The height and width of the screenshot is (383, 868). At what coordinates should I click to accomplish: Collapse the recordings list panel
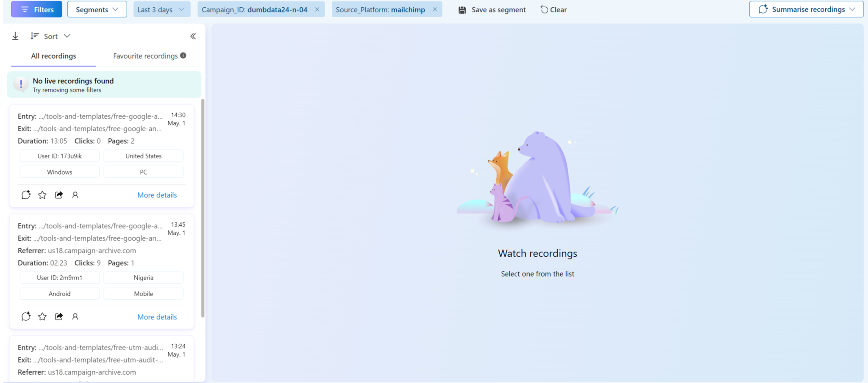pyautogui.click(x=193, y=36)
